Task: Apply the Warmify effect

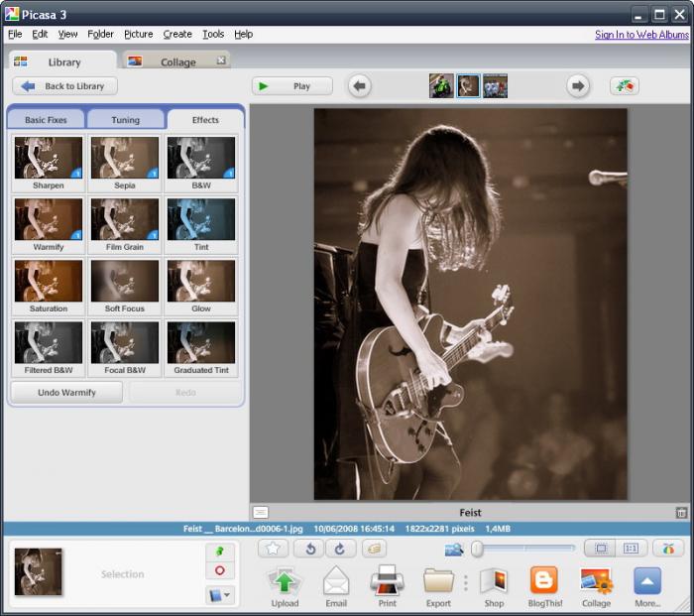Action: coord(49,224)
